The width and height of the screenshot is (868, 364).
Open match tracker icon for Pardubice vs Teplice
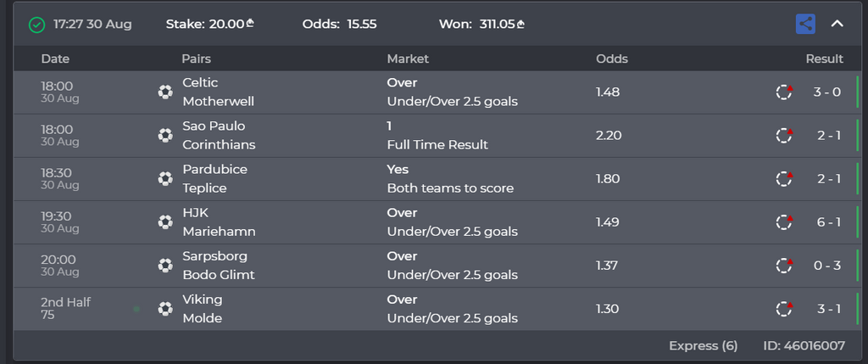pos(784,178)
